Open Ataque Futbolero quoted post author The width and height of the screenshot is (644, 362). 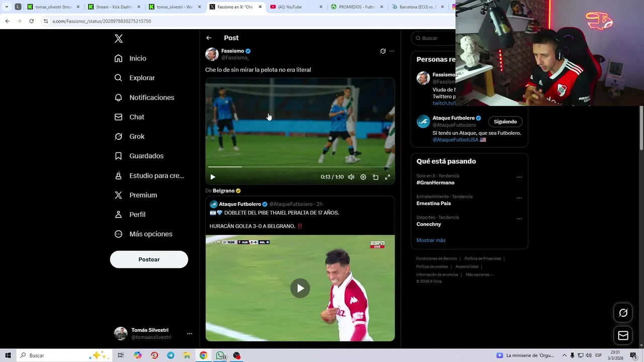(x=240, y=204)
